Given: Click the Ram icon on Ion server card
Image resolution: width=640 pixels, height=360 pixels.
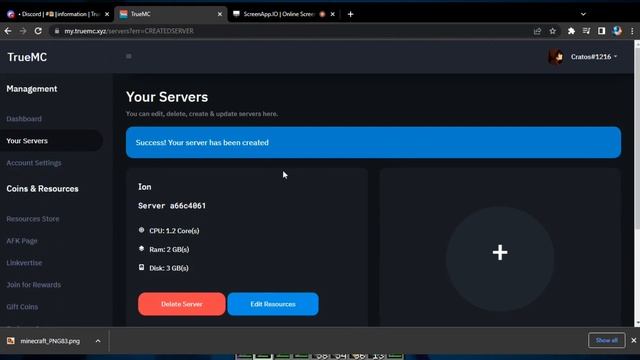Looking at the screenshot, I should coord(141,249).
